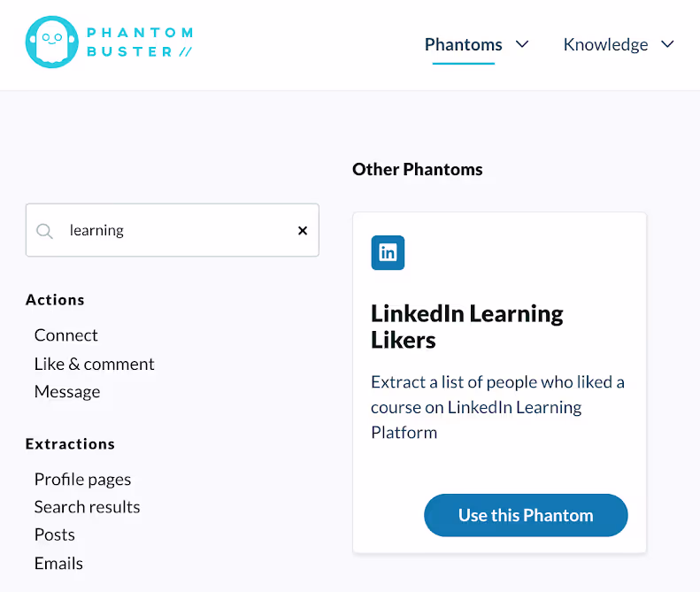The height and width of the screenshot is (592, 700).
Task: Open the Phantoms navigation tab
Action: click(464, 44)
